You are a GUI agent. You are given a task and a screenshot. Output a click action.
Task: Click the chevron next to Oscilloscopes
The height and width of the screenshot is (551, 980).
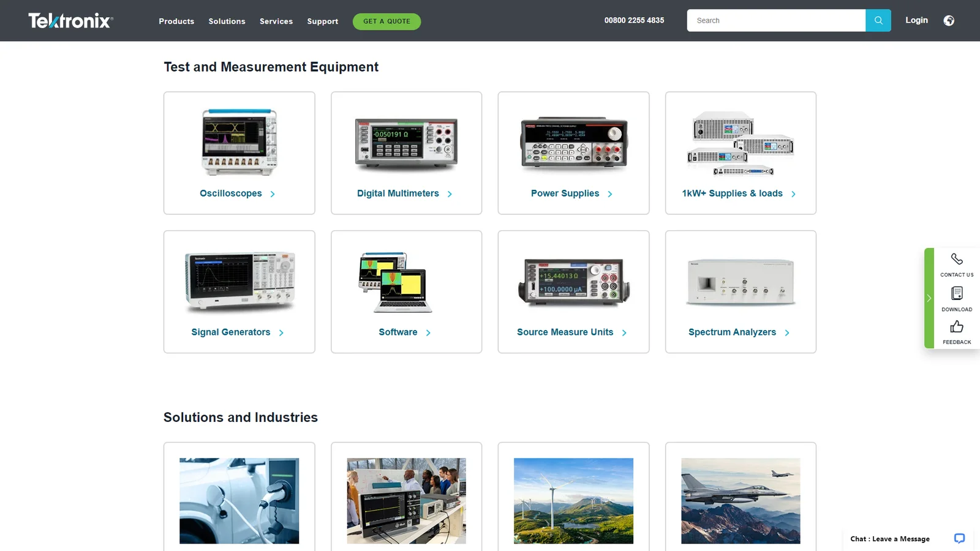273,194
